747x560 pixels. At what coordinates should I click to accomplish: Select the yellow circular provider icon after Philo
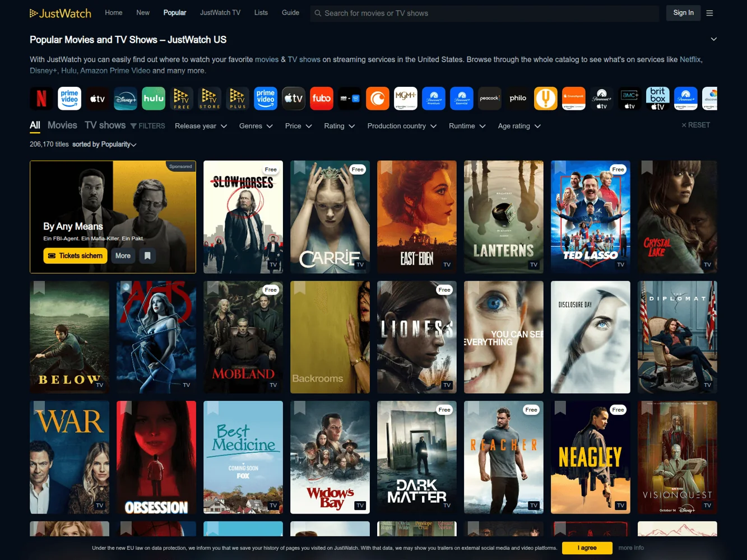pos(546,99)
